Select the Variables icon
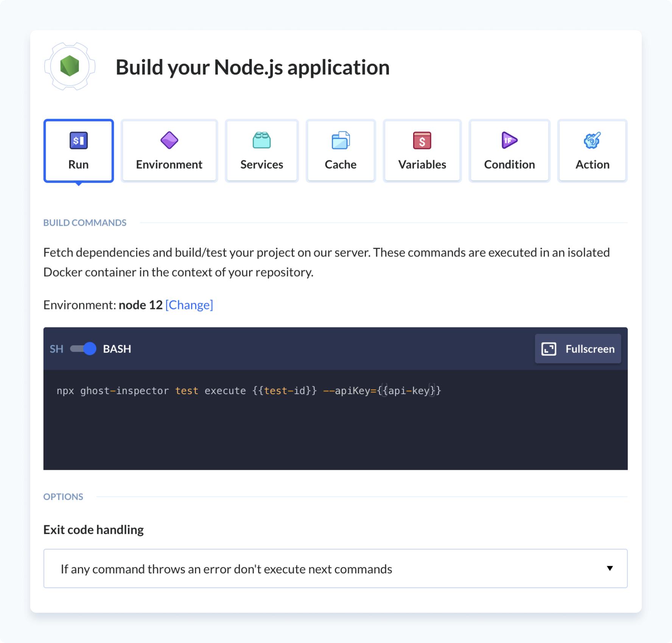 coord(422,140)
